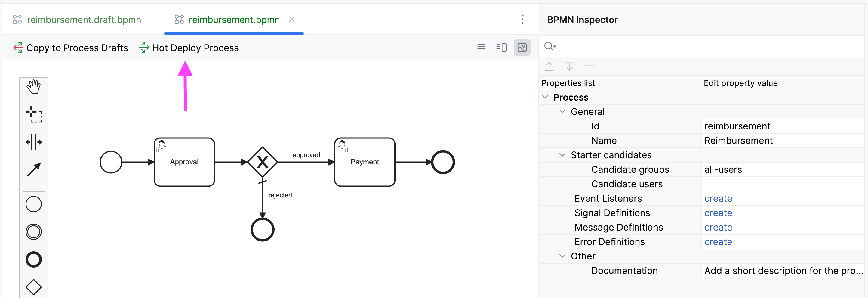Close the reimbursement.bpmn tab
This screenshot has width=868, height=298.
coord(291,20)
